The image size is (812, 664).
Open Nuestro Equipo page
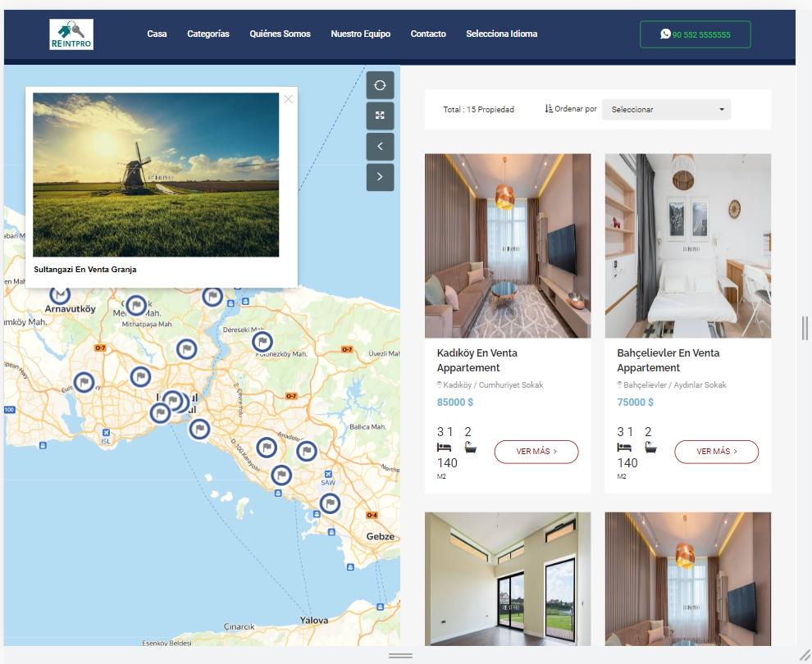point(360,34)
